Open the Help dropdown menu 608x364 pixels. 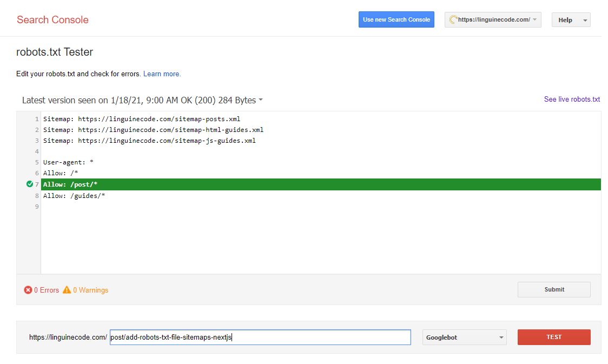coord(571,20)
